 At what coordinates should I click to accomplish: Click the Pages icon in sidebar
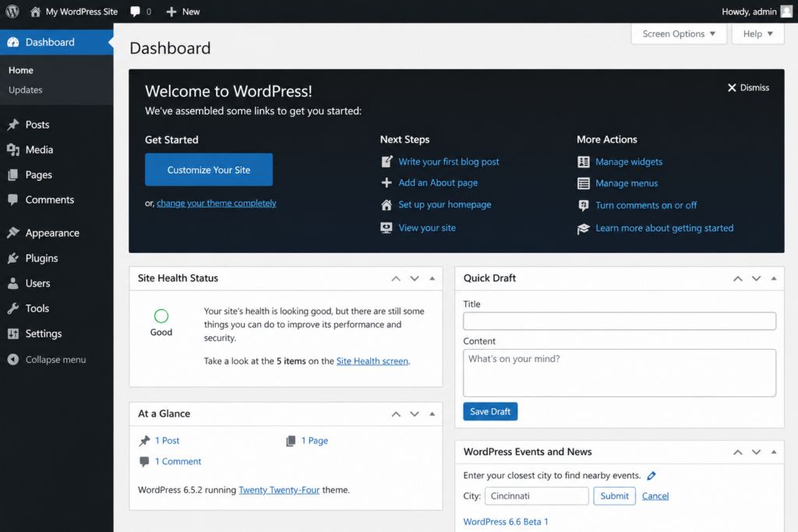(13, 175)
